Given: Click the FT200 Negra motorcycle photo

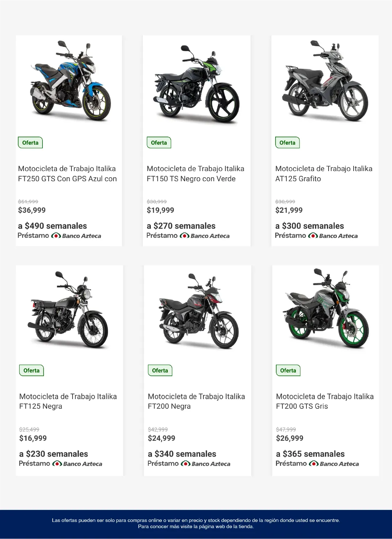Looking at the screenshot, I should pos(198,311).
